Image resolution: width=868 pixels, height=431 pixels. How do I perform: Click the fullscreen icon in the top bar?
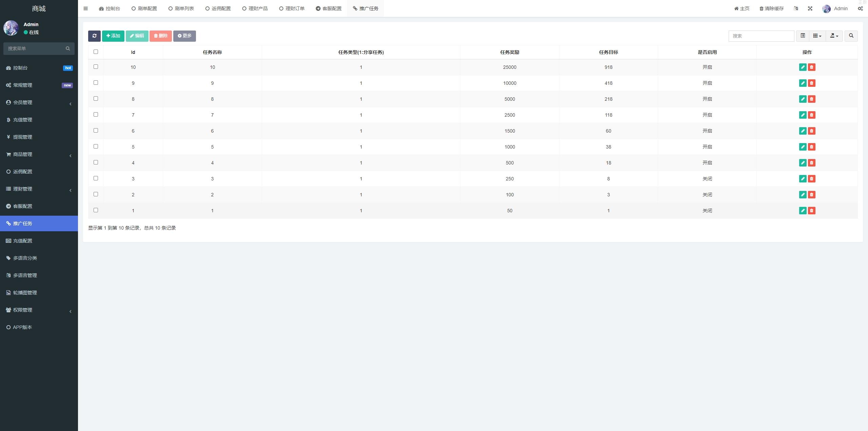[x=810, y=8]
